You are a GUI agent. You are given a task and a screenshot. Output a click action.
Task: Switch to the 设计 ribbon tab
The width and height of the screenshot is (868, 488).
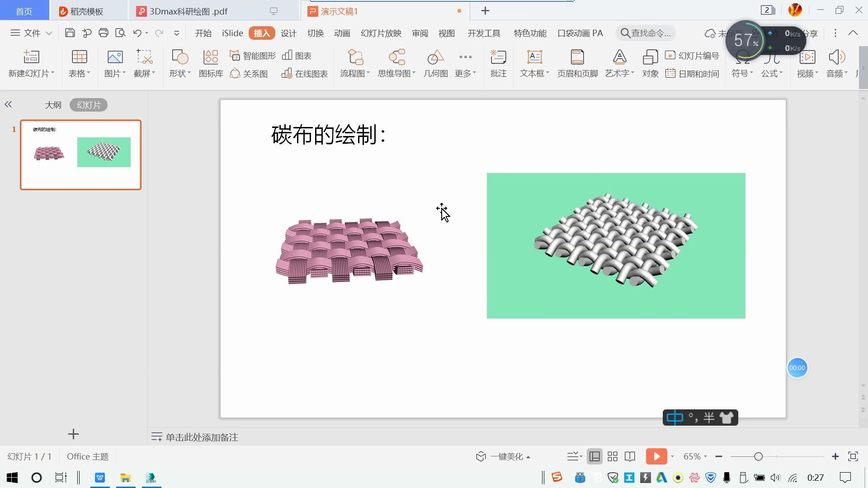(288, 33)
